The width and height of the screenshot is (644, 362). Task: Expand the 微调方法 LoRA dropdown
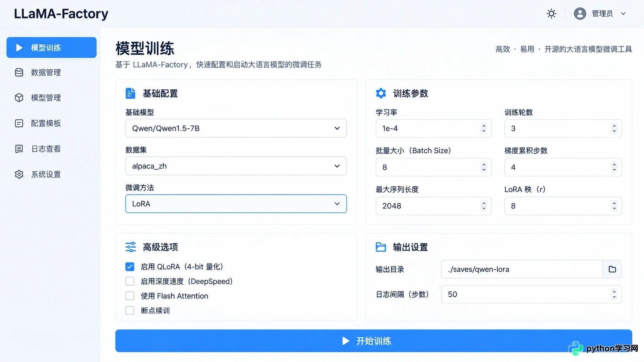coord(236,204)
